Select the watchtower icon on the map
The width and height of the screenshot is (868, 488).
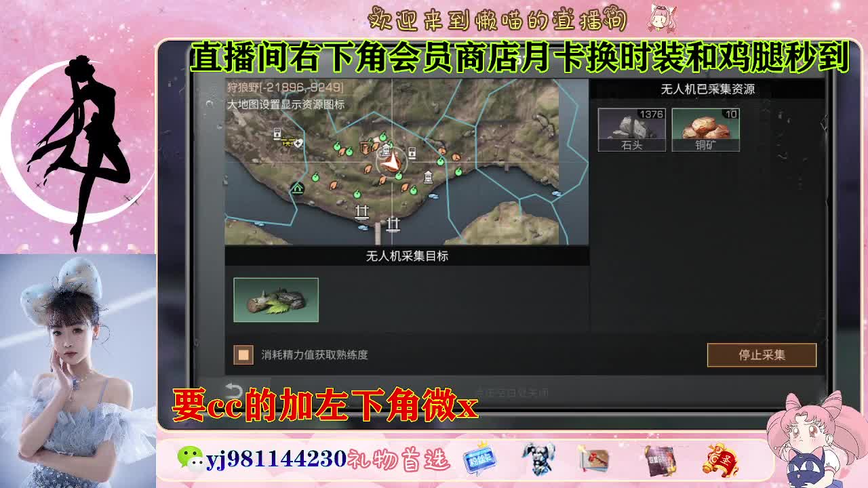pos(428,176)
